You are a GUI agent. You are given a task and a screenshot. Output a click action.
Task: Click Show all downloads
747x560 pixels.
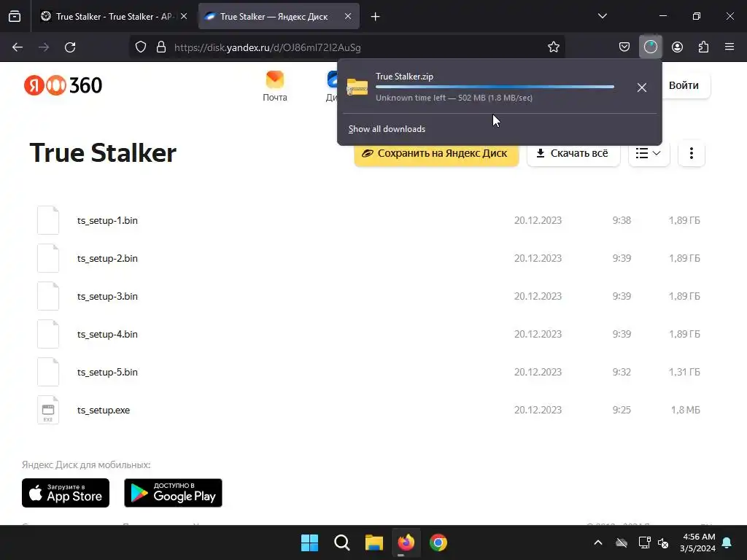click(x=387, y=129)
